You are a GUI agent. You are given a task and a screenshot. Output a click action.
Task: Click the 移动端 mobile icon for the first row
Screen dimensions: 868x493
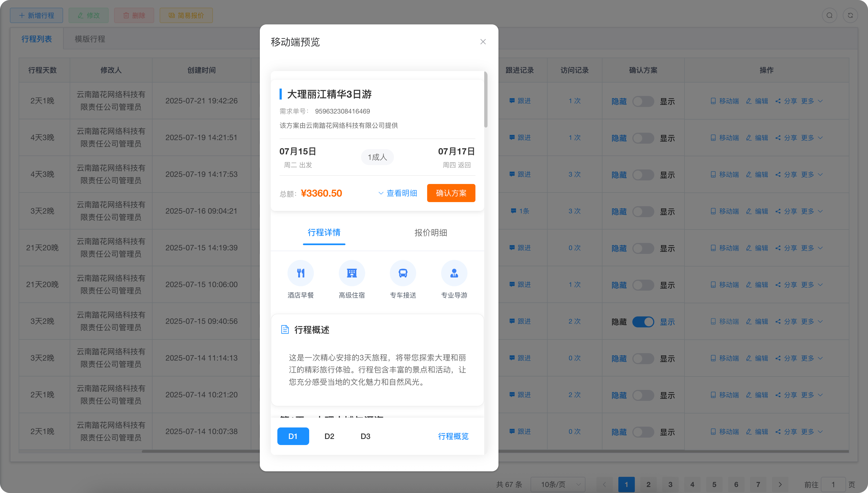tap(713, 101)
